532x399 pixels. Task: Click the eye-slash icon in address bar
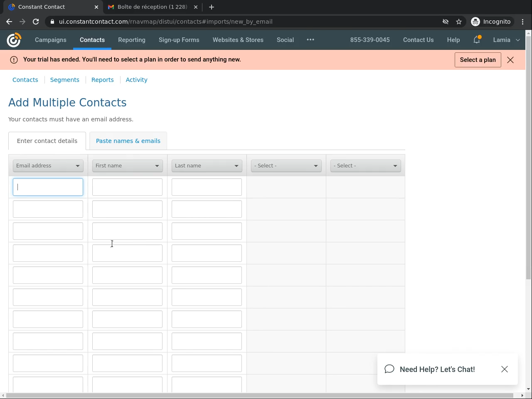coord(446,22)
